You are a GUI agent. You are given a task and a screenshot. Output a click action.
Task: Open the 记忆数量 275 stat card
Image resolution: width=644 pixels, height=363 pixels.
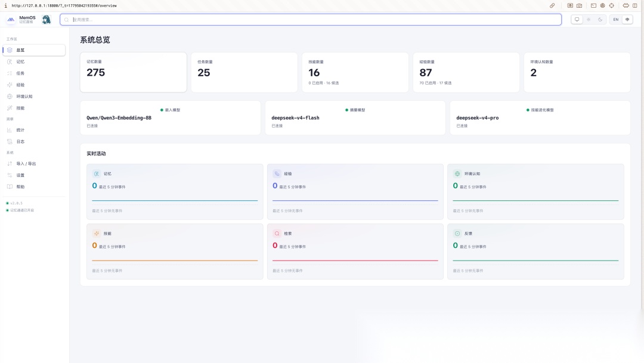point(134,72)
